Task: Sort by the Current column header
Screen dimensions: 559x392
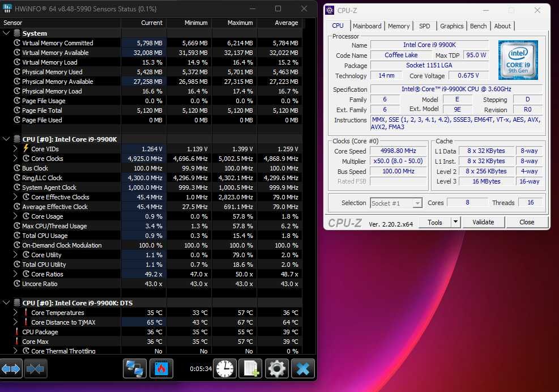Action: point(144,23)
